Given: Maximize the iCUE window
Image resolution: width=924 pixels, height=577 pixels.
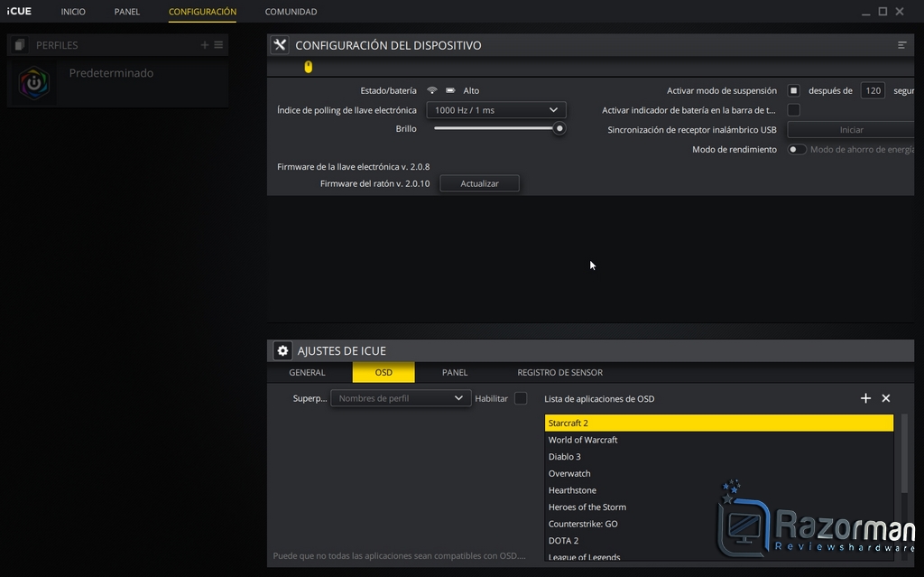Looking at the screenshot, I should [x=882, y=11].
